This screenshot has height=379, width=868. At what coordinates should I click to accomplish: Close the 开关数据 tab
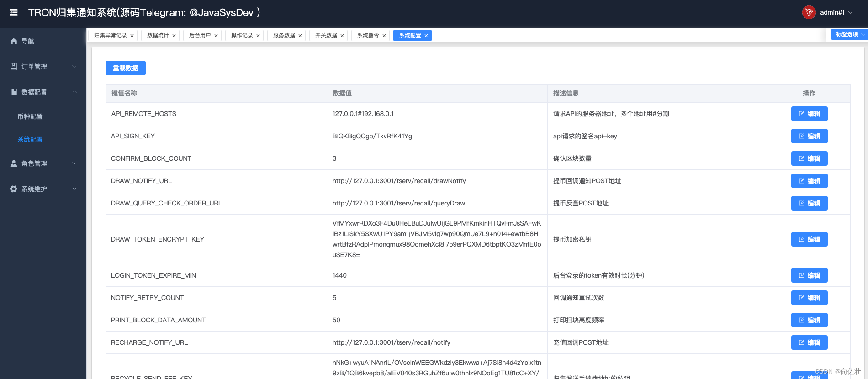tap(342, 36)
